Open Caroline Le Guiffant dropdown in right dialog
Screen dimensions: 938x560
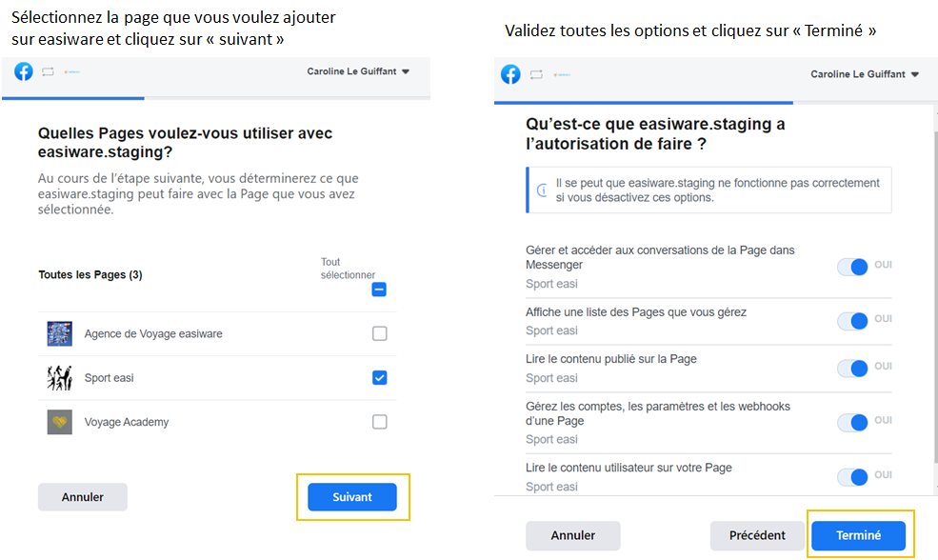[865, 74]
